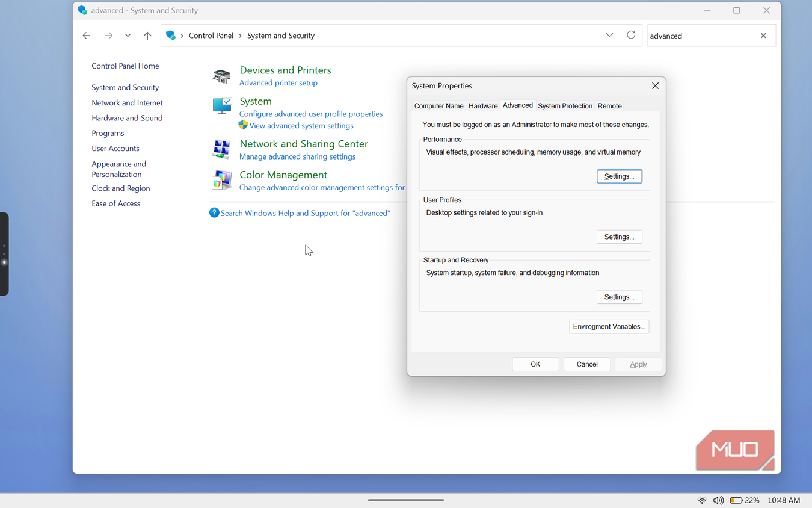This screenshot has height=508, width=812.
Task: Open Performance Settings
Action: [619, 176]
